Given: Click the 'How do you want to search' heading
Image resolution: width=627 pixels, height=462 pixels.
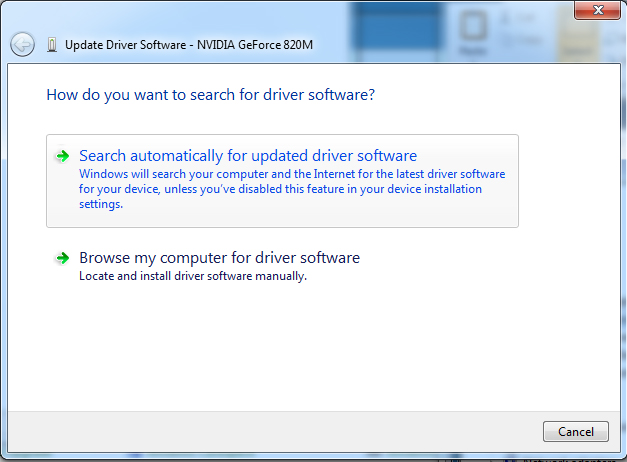Looking at the screenshot, I should (x=210, y=95).
